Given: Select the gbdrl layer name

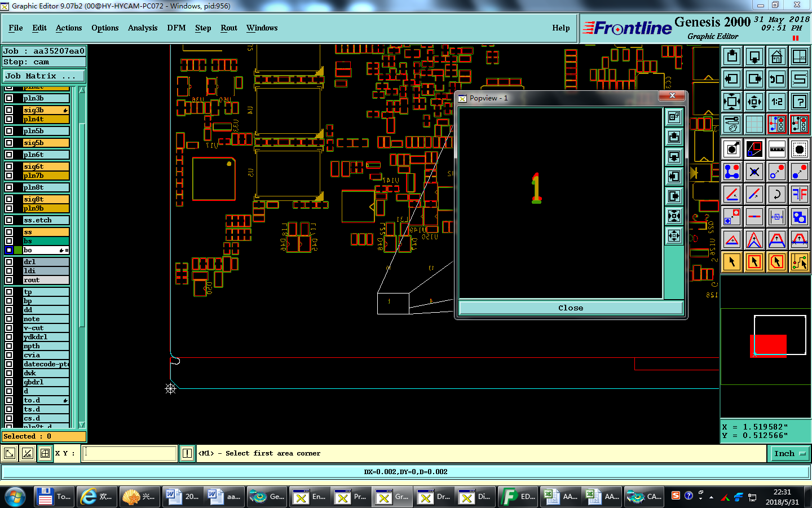Looking at the screenshot, I should point(46,382).
